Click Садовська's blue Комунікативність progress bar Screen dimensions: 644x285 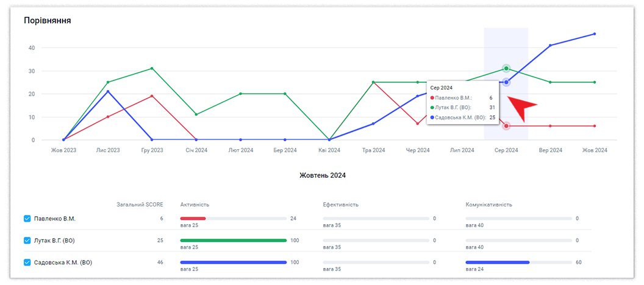point(497,262)
